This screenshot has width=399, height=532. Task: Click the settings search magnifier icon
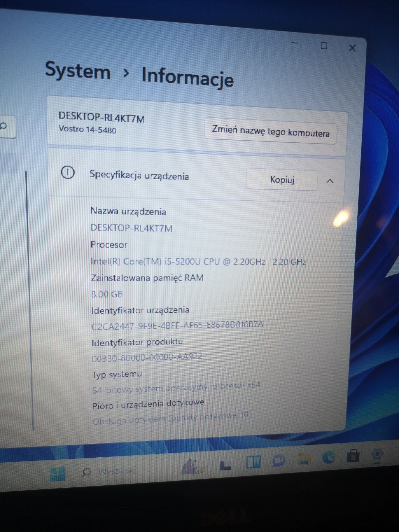pyautogui.click(x=3, y=126)
